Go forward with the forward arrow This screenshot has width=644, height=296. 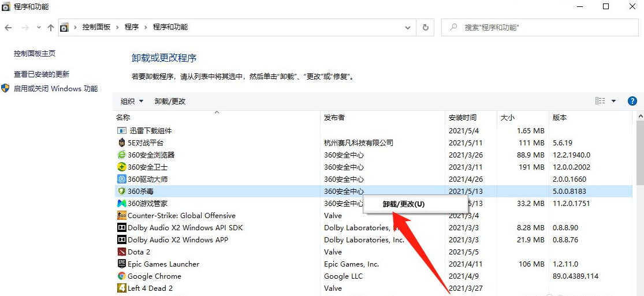click(x=25, y=28)
